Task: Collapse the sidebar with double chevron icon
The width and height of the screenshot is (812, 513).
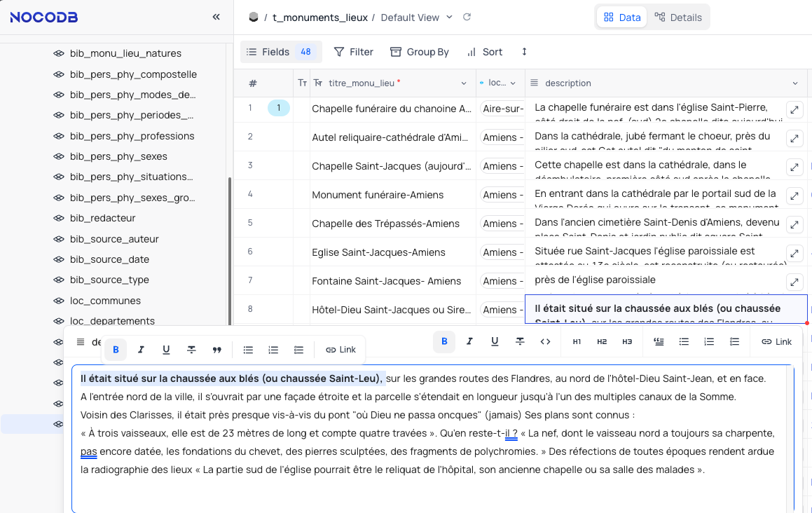Action: 216,17
